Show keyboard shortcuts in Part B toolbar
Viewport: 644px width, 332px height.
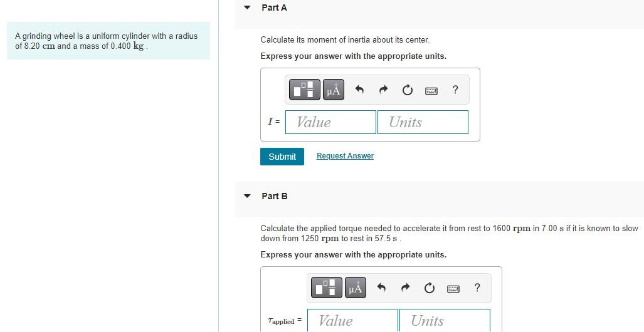pos(453,289)
